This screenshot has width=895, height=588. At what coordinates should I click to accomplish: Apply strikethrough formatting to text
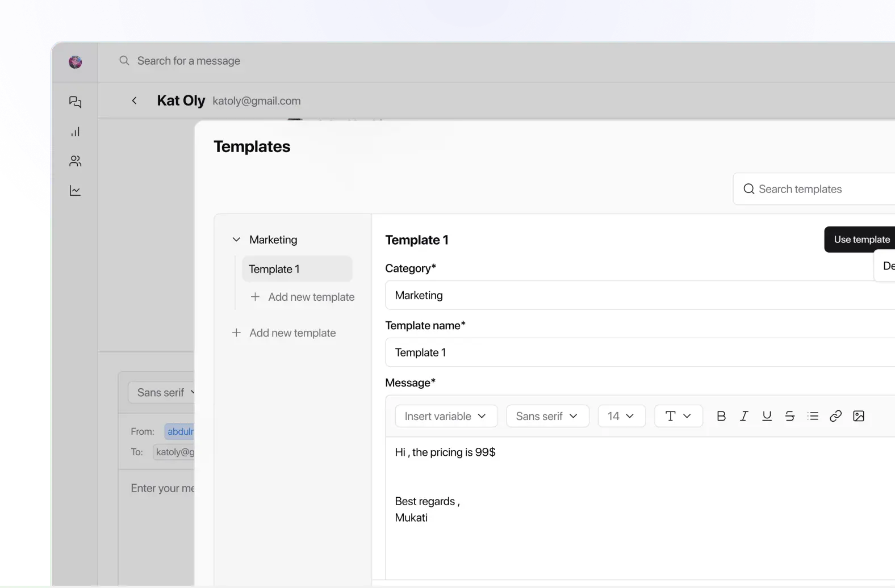[789, 416]
